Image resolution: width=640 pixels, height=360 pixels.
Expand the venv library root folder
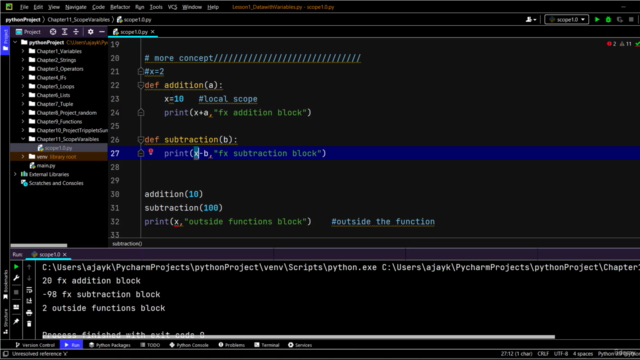click(x=23, y=157)
